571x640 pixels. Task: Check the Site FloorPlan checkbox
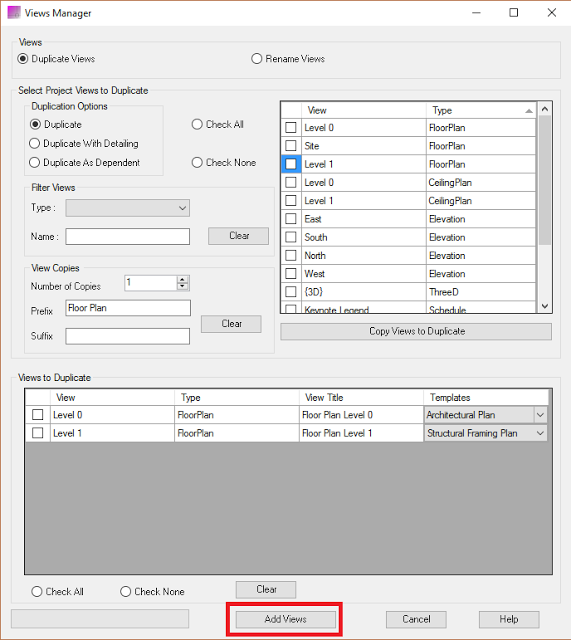click(291, 146)
